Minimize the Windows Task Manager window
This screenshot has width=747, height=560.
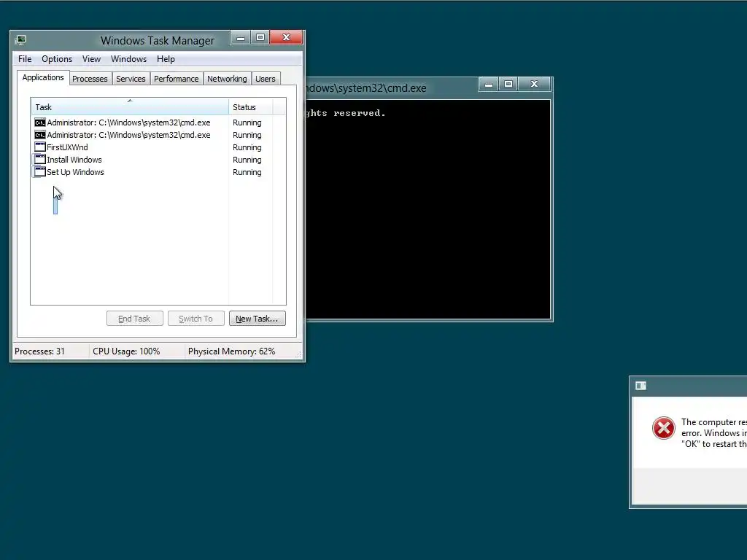(241, 37)
